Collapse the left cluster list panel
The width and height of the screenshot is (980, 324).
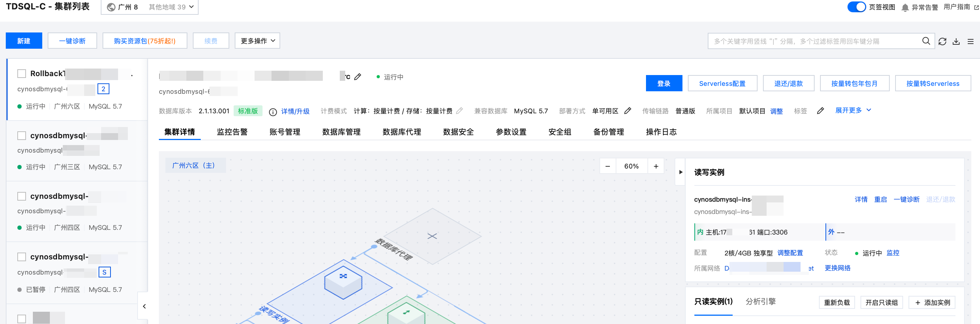pos(144,306)
